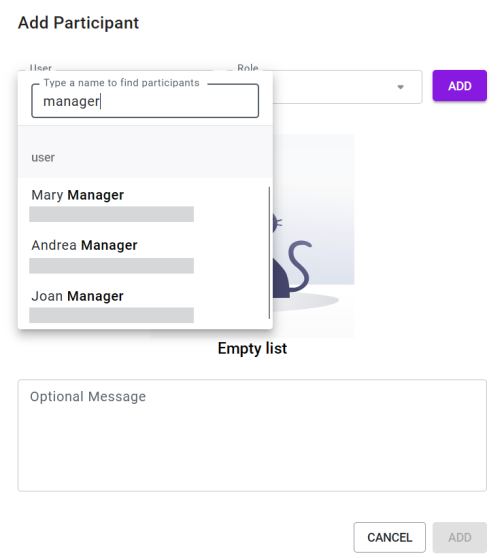
Task: Click the redacted email under Andrea Manager
Action: pos(111,266)
